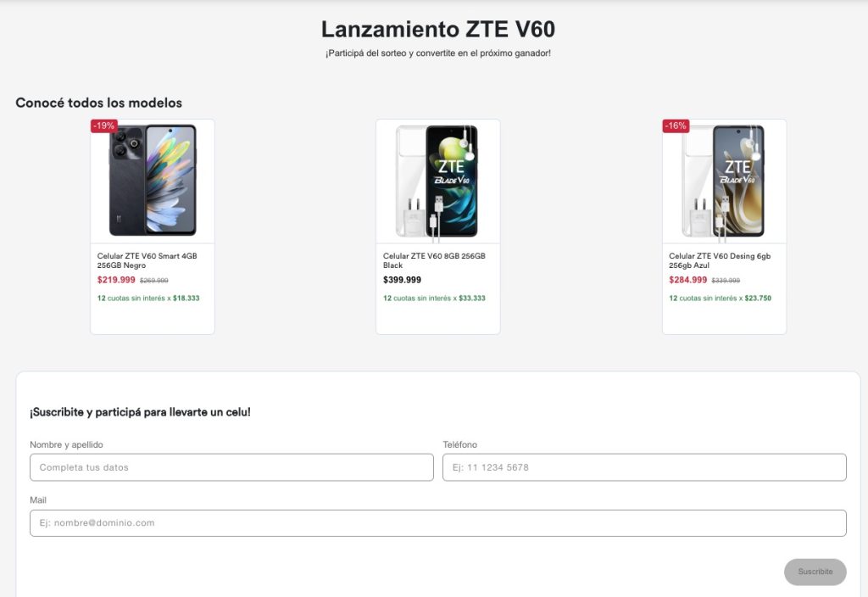
Task: Open Celular ZTE V60 Smart 4GB title link
Action: click(x=147, y=260)
